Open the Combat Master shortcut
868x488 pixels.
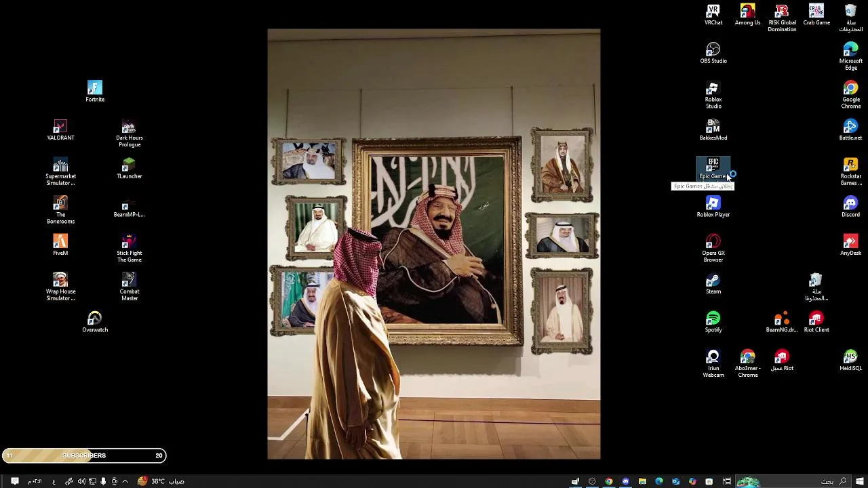pyautogui.click(x=129, y=287)
